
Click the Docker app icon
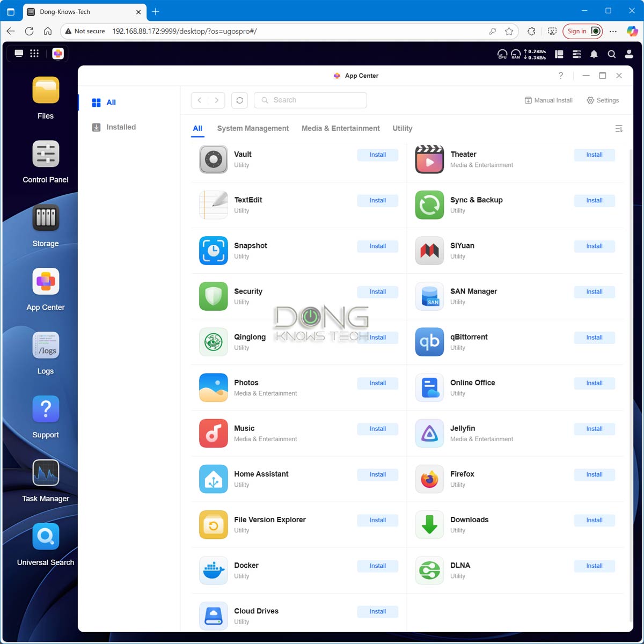tap(214, 570)
